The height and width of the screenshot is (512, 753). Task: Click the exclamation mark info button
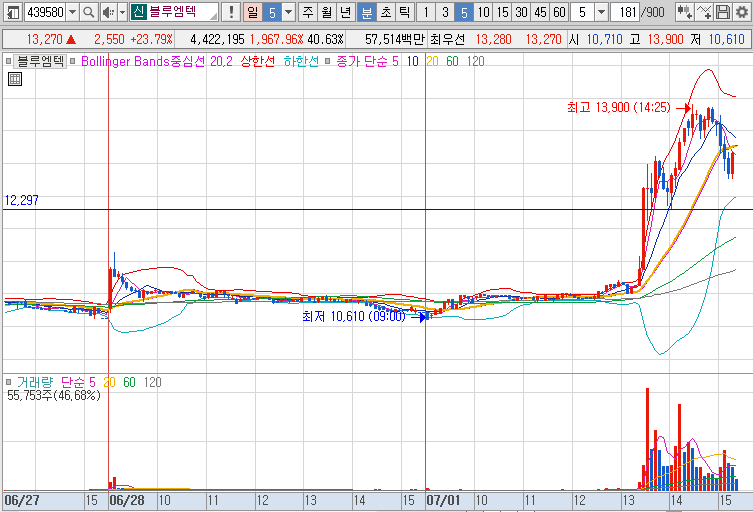coord(231,12)
